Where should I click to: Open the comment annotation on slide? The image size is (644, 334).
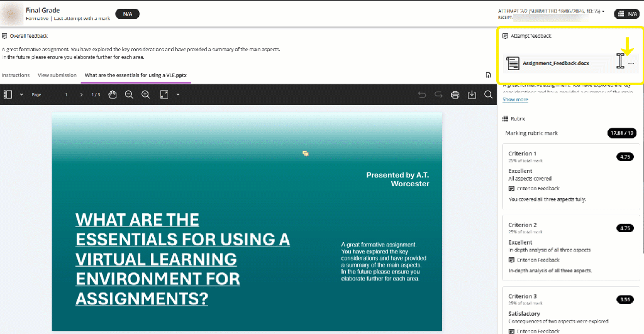pyautogui.click(x=306, y=153)
